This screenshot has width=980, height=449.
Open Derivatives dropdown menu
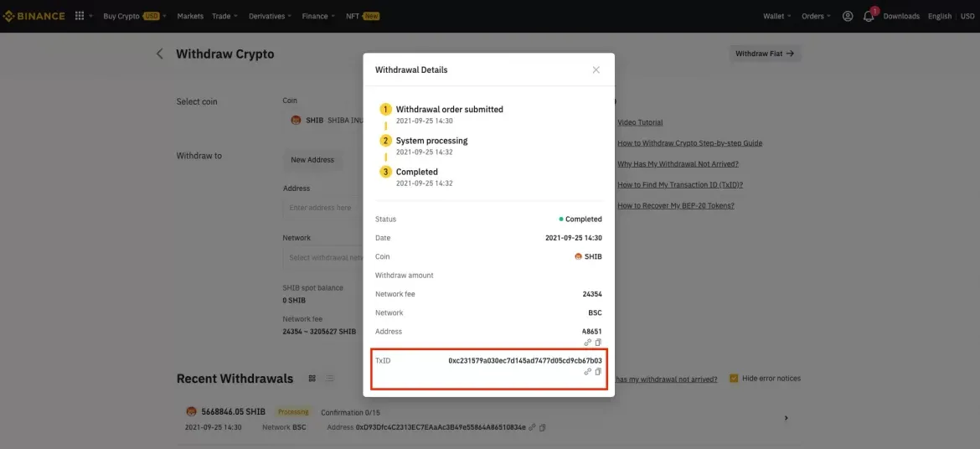[x=270, y=16]
